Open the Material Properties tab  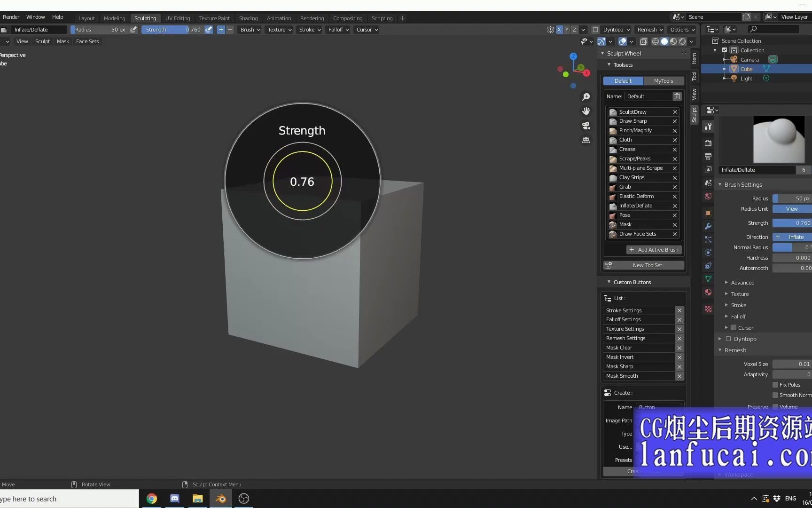point(708,292)
